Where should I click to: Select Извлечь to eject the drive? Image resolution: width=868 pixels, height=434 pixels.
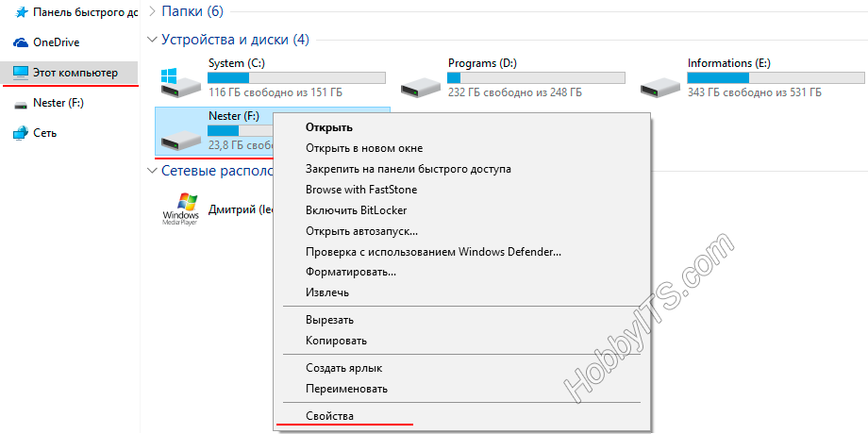[x=327, y=292]
